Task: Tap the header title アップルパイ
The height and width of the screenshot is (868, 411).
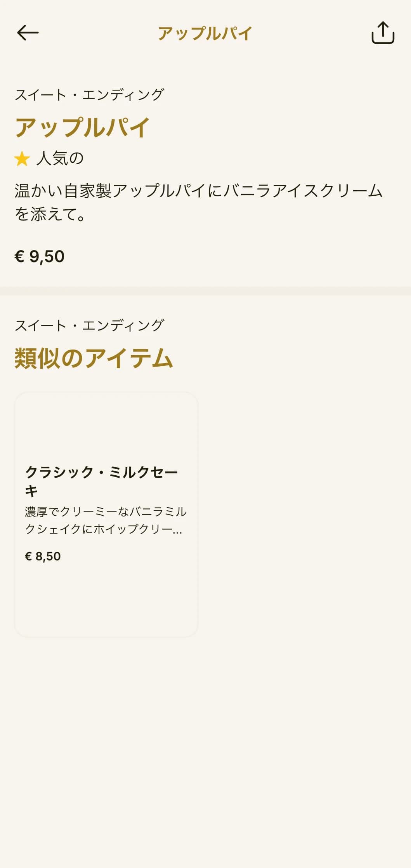Action: pyautogui.click(x=205, y=33)
